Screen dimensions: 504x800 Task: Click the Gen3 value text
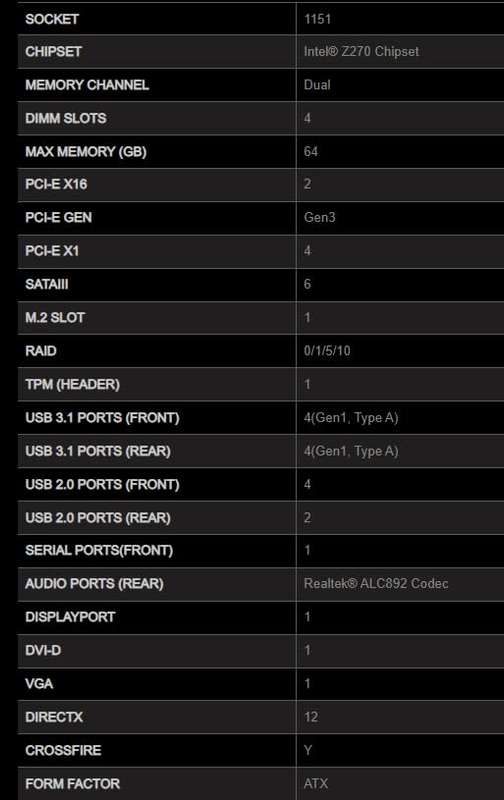[x=319, y=217]
